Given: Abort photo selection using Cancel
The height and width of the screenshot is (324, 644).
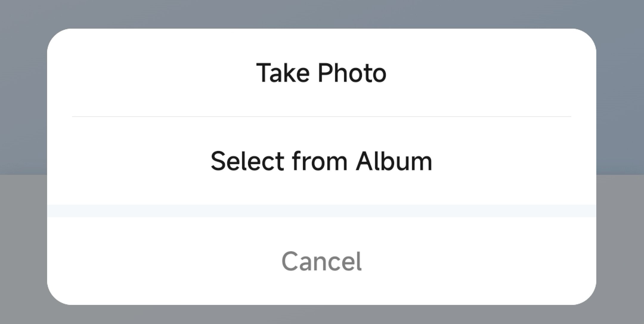Looking at the screenshot, I should click(x=321, y=261).
